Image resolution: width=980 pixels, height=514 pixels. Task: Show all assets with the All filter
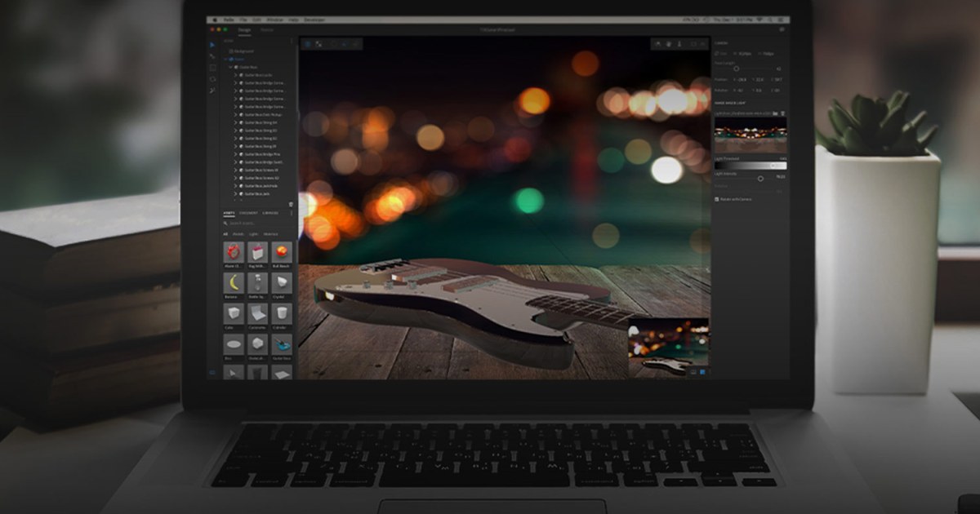click(225, 233)
